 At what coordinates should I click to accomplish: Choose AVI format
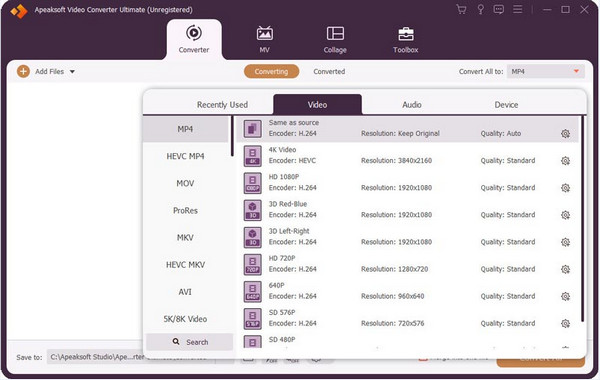(x=186, y=292)
